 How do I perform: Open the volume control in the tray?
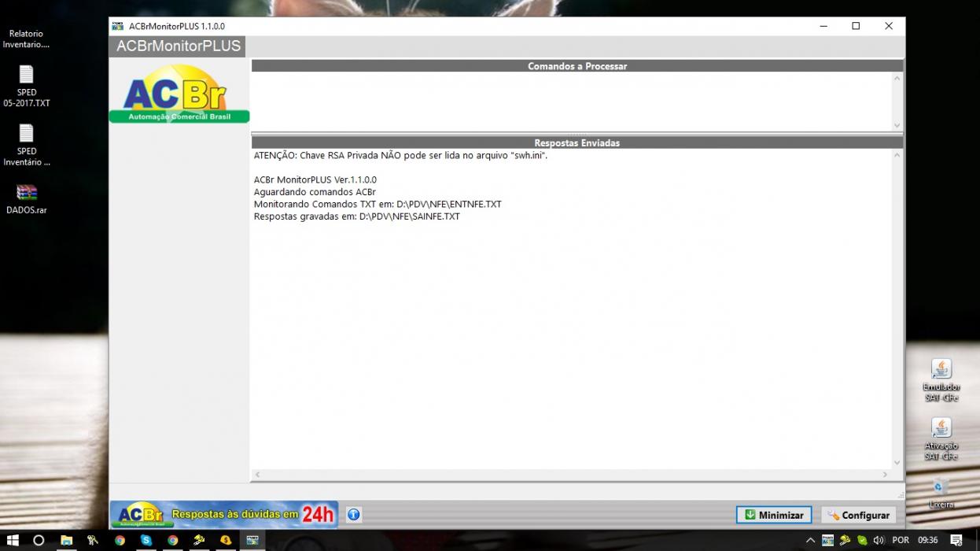(879, 540)
